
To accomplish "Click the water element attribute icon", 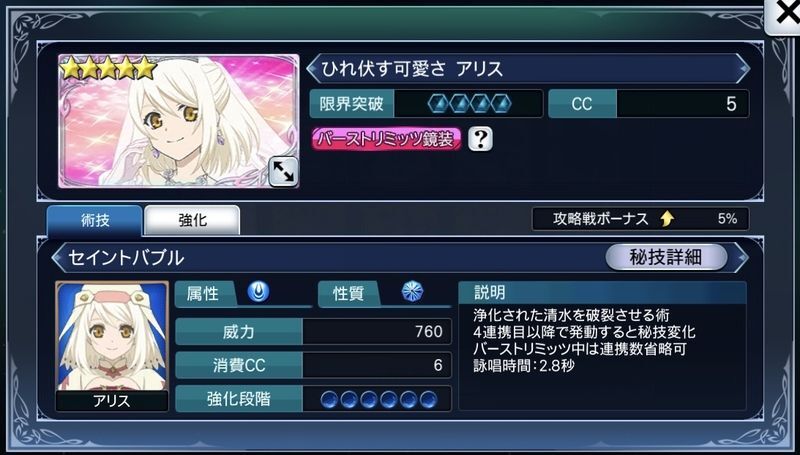I will 258,292.
